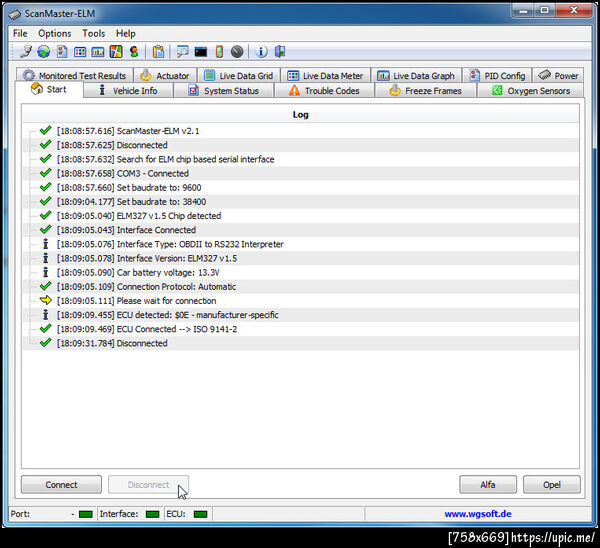
Task: Click the orange handheld device toolbar icon
Action: [x=219, y=51]
